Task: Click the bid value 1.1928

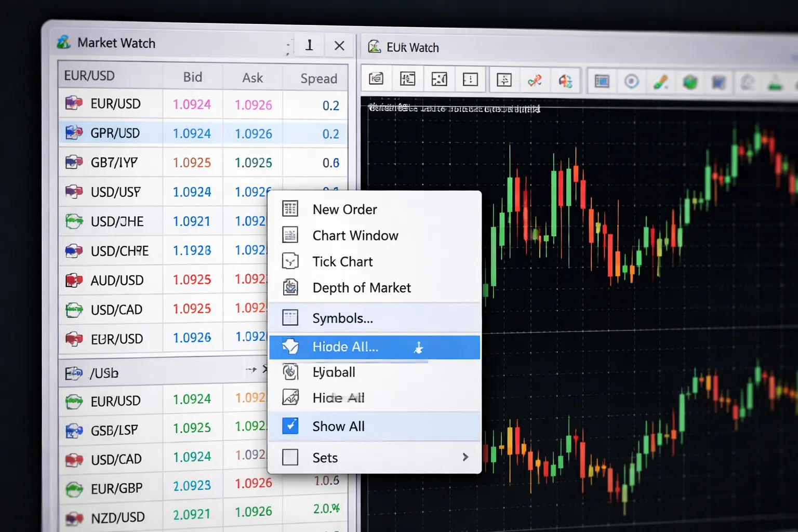Action: 192,250
